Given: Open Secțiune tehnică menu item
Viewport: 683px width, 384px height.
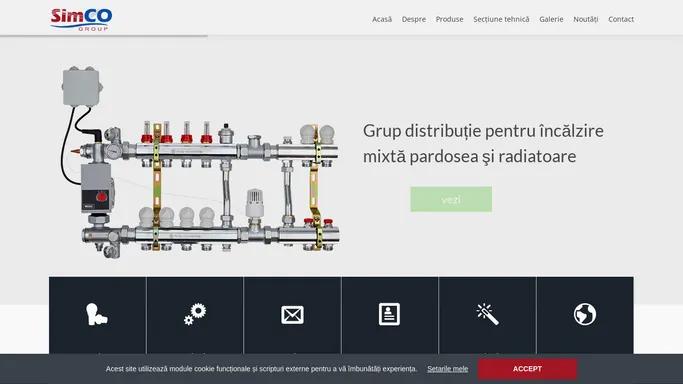Looking at the screenshot, I should tap(501, 19).
